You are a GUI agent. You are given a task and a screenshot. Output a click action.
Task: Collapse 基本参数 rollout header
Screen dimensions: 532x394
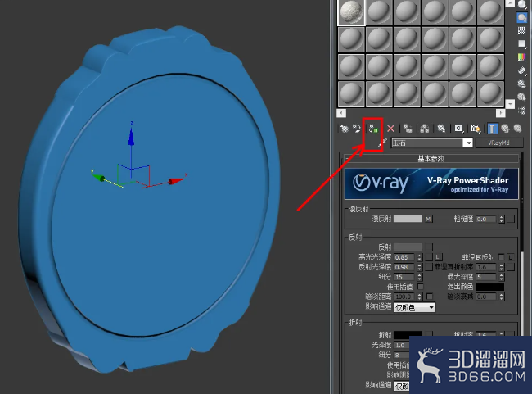tap(431, 158)
